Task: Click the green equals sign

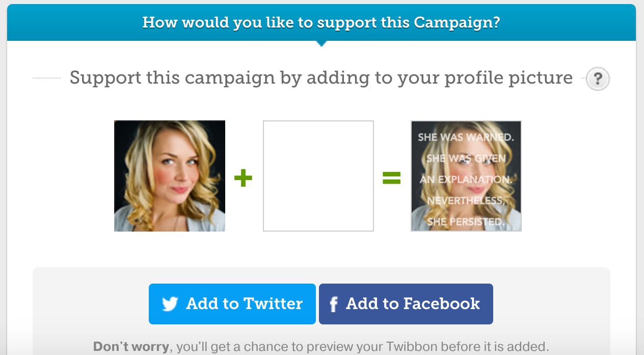Action: (392, 178)
